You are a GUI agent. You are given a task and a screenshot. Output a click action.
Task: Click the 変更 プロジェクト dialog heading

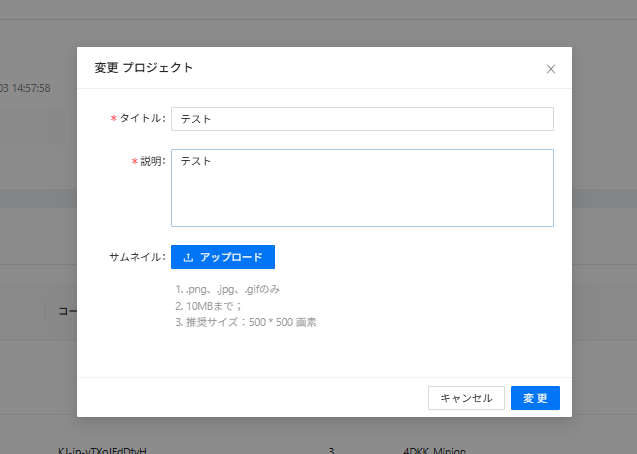(x=143, y=68)
